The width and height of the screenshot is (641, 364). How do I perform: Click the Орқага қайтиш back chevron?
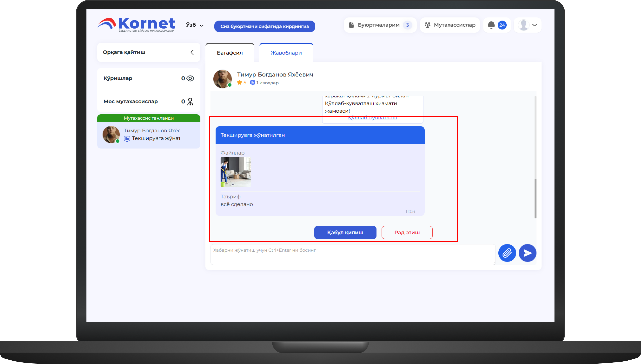coord(192,52)
